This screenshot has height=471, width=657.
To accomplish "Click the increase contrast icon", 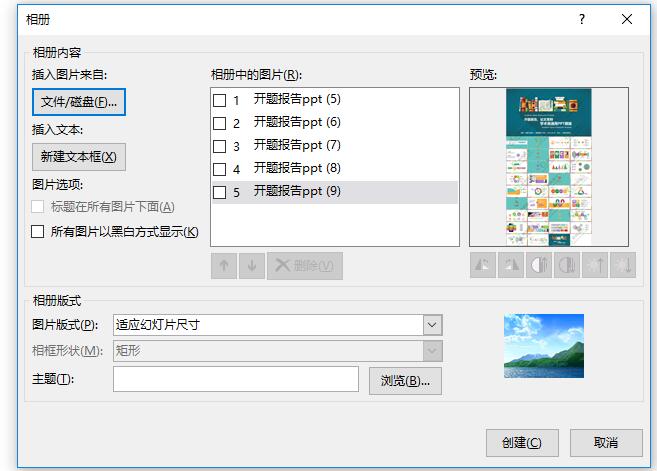I will pos(539,265).
